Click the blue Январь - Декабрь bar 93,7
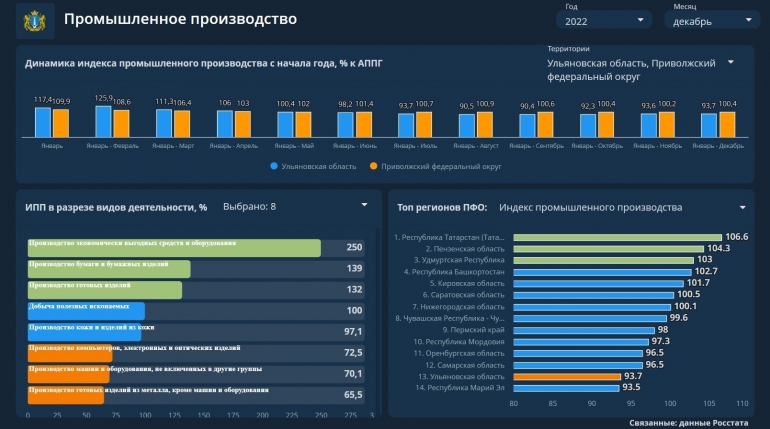Viewport: 770px width, 429px height. tap(708, 125)
